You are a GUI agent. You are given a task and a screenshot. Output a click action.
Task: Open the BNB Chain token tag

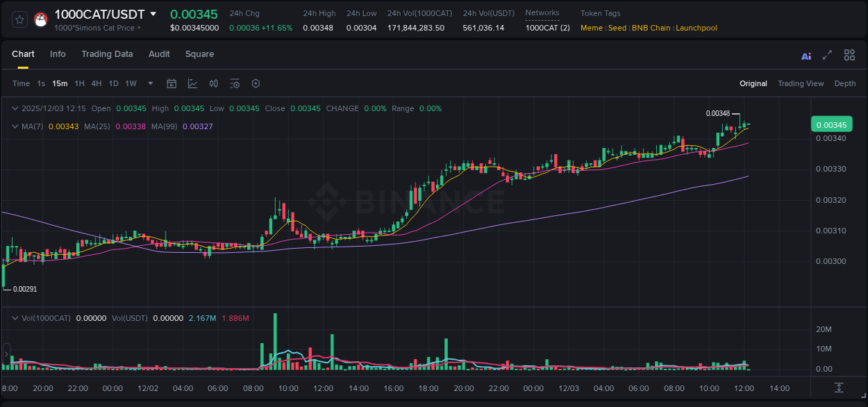pos(650,28)
